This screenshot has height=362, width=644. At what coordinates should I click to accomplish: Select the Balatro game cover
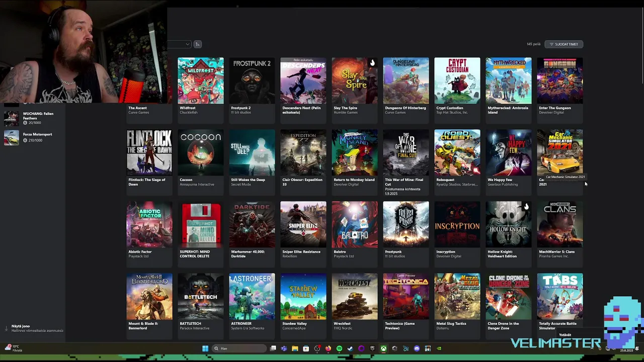[355, 225]
